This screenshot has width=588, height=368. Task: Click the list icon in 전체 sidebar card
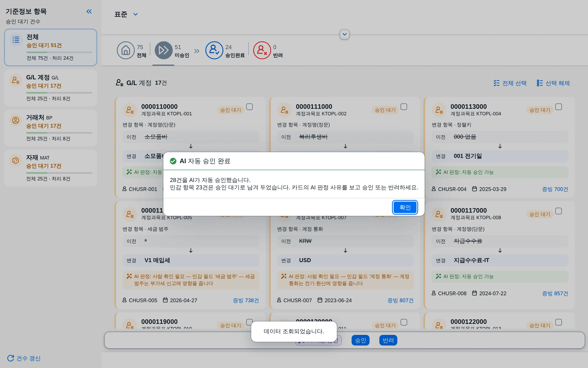[x=16, y=40]
